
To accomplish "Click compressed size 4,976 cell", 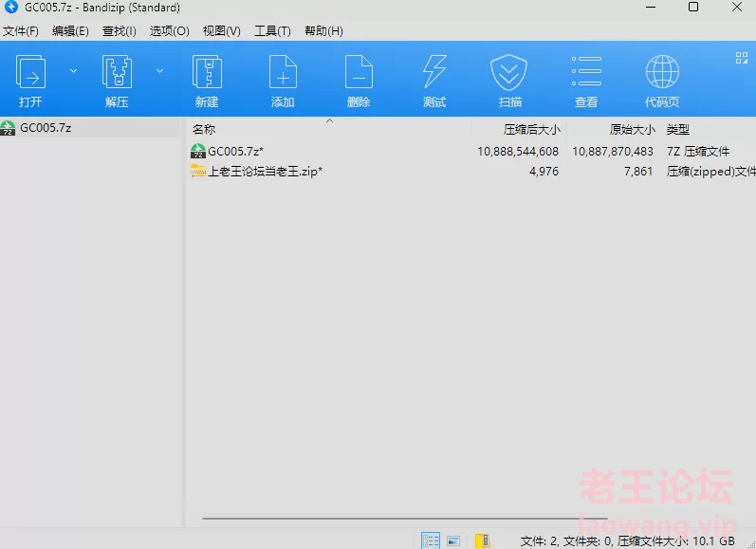I will (x=544, y=171).
